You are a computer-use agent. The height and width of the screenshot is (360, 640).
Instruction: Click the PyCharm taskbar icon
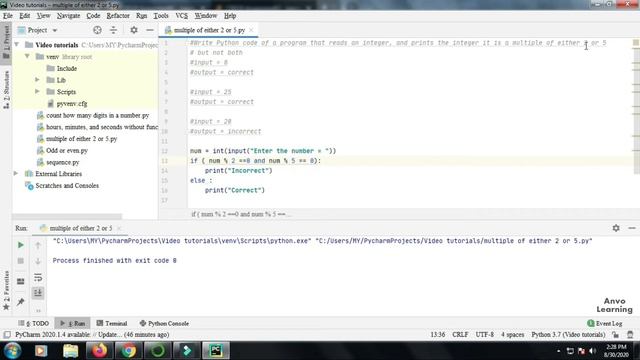coord(216,351)
